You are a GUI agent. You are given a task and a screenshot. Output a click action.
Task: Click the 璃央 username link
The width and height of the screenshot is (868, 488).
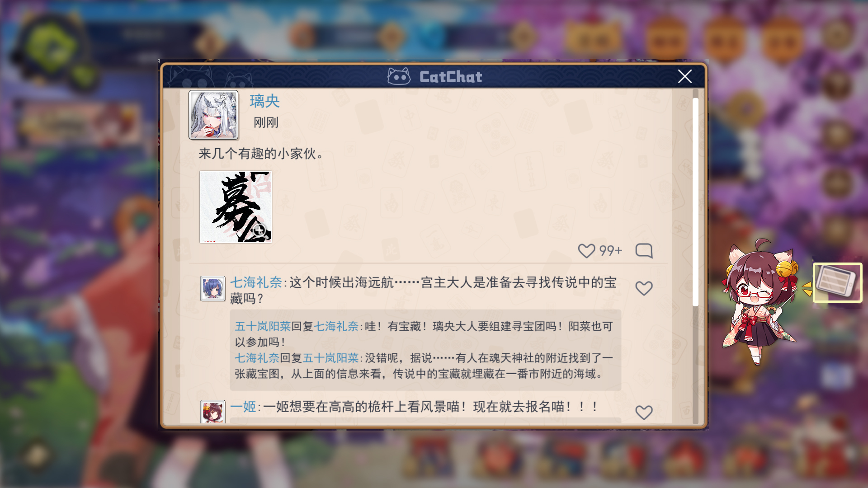264,101
